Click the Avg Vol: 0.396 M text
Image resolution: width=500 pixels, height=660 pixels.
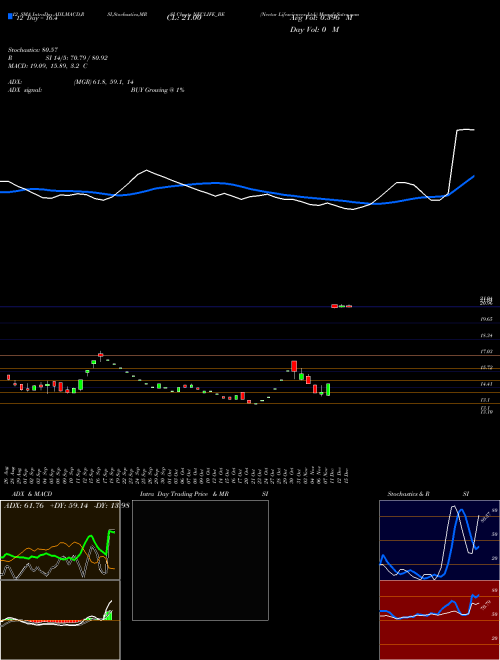tap(322, 19)
